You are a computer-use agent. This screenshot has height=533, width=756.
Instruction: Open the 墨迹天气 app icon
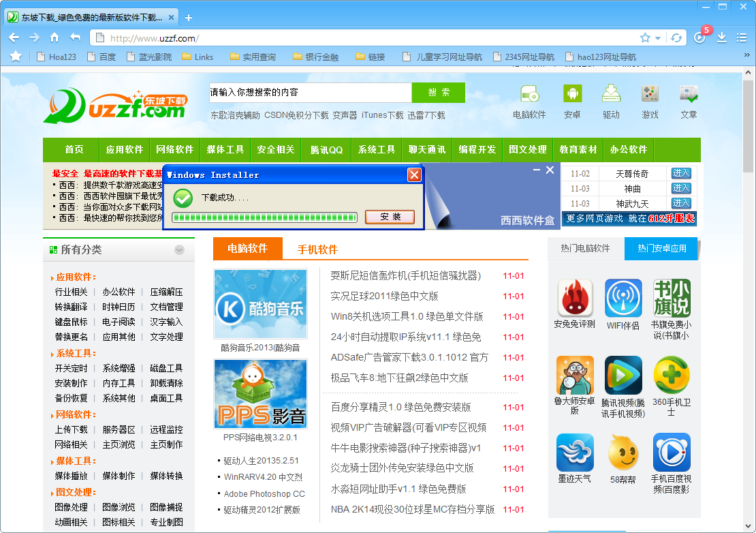click(575, 452)
